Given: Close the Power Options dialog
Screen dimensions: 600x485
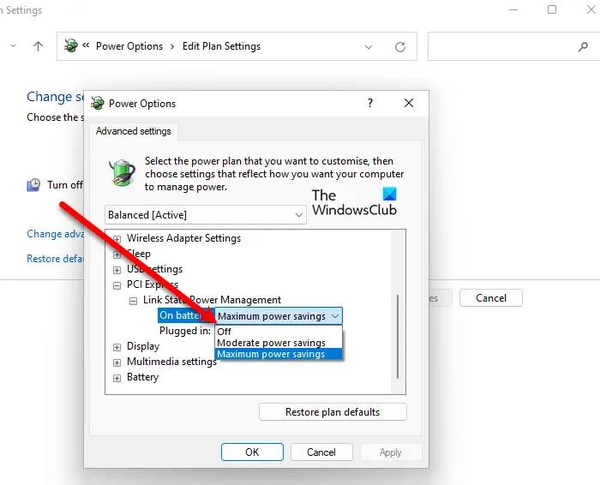Looking at the screenshot, I should coord(409,103).
